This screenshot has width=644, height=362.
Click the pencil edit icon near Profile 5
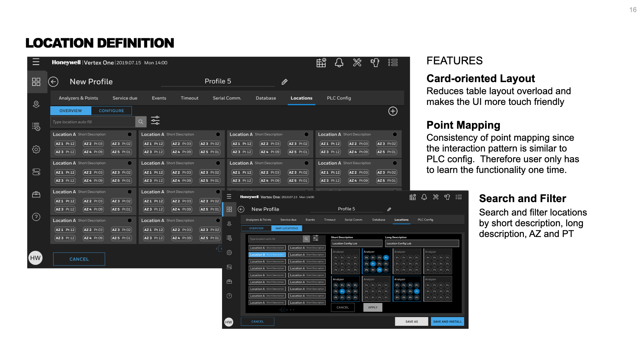[x=284, y=82]
